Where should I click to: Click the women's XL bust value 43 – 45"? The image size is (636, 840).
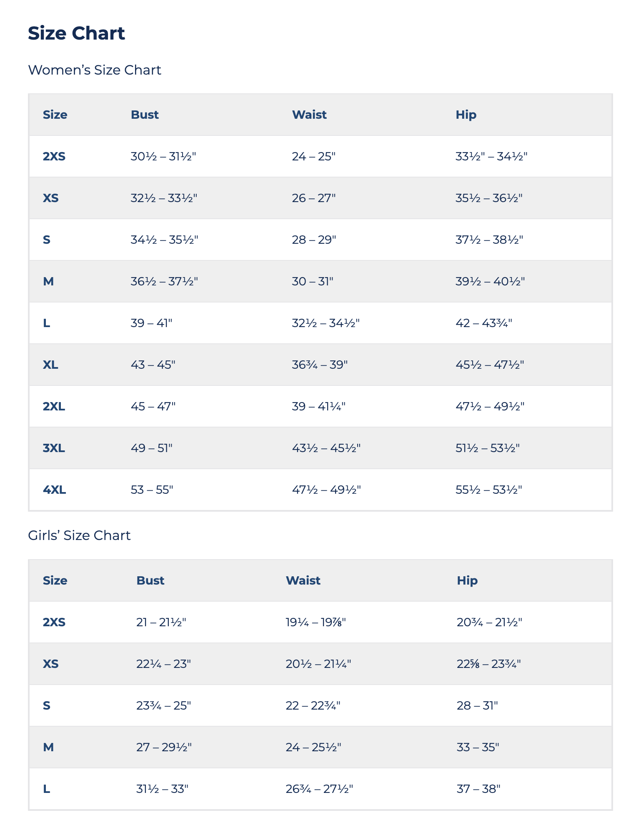tap(153, 365)
